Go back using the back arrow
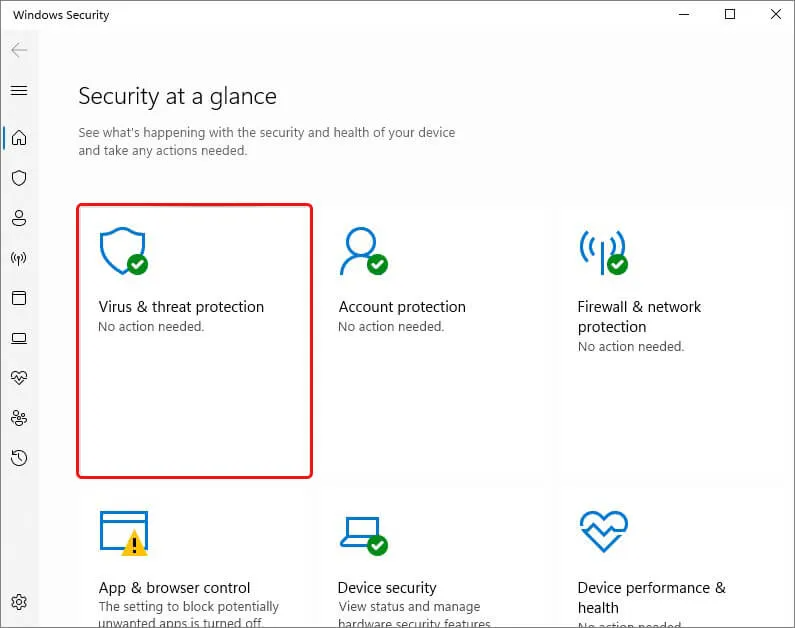 19,50
